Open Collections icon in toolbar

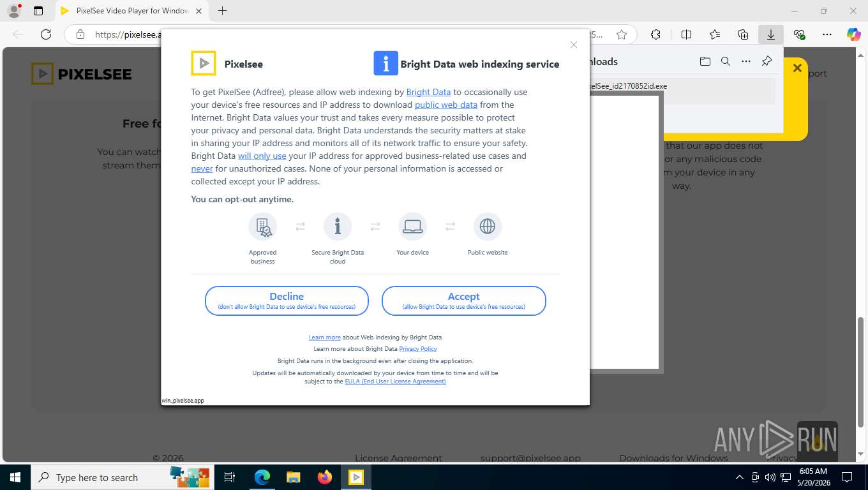(743, 34)
